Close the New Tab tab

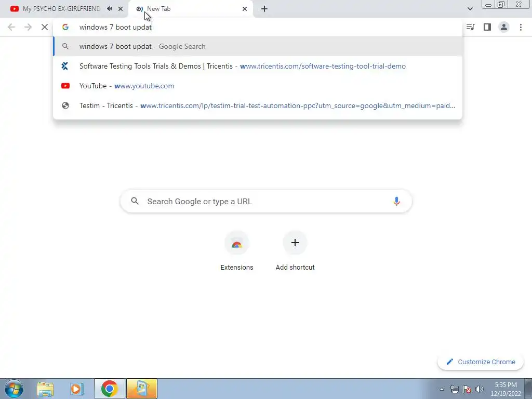pyautogui.click(x=245, y=9)
